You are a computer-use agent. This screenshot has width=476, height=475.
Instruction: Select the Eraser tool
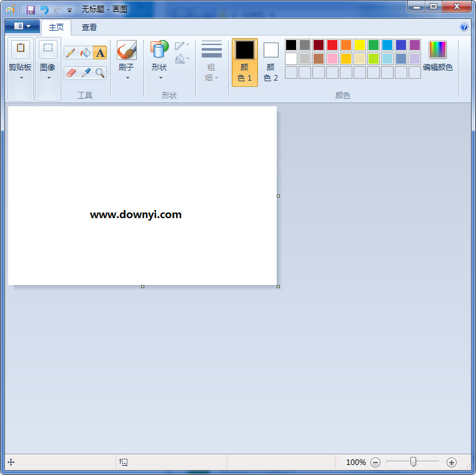71,73
